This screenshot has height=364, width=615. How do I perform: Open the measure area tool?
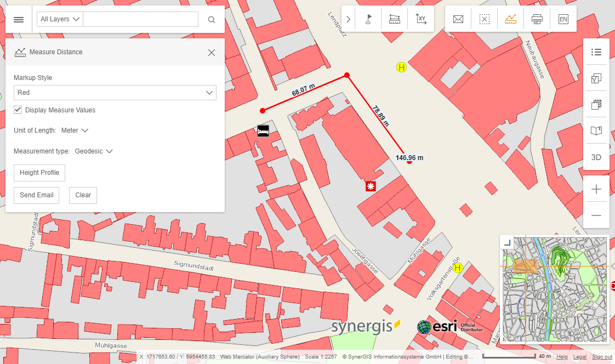[395, 19]
